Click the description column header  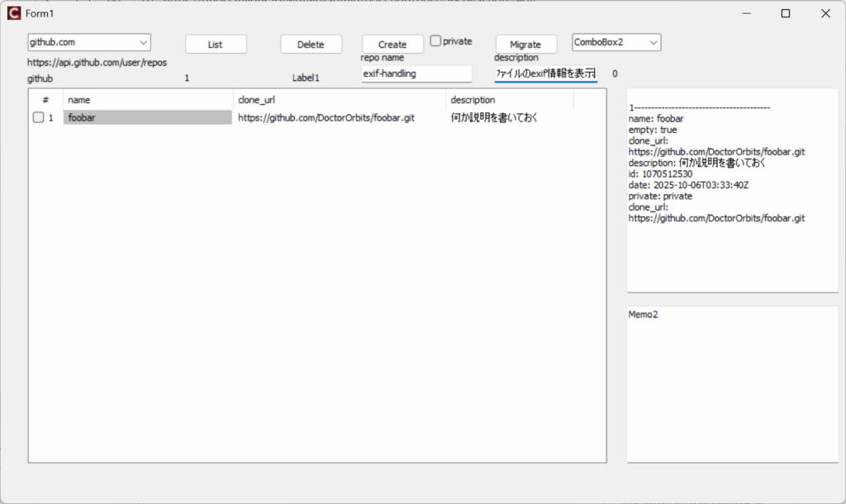click(509, 100)
